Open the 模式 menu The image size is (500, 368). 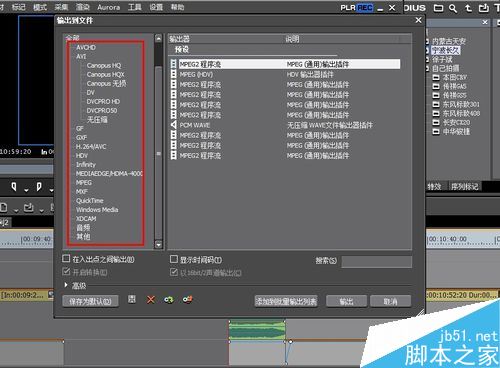tap(40, 7)
